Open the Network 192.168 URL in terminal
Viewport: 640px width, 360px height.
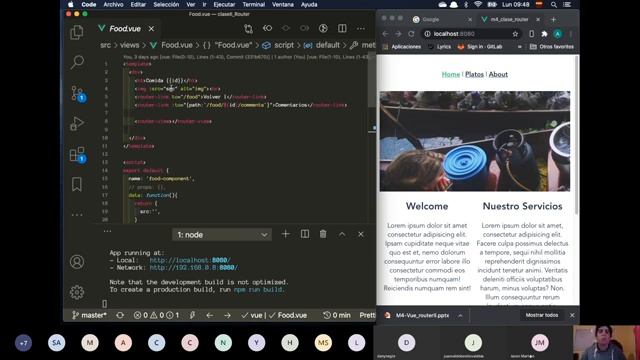[193, 268]
